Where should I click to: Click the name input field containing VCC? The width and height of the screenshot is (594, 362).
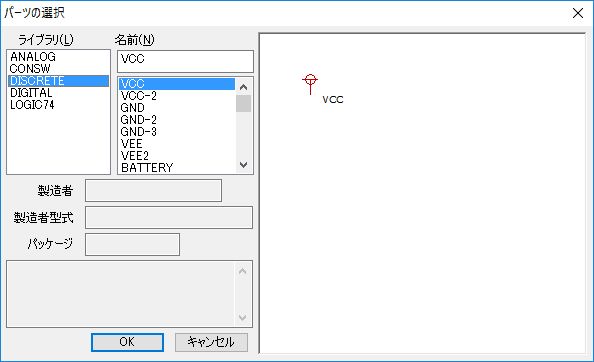coord(185,61)
